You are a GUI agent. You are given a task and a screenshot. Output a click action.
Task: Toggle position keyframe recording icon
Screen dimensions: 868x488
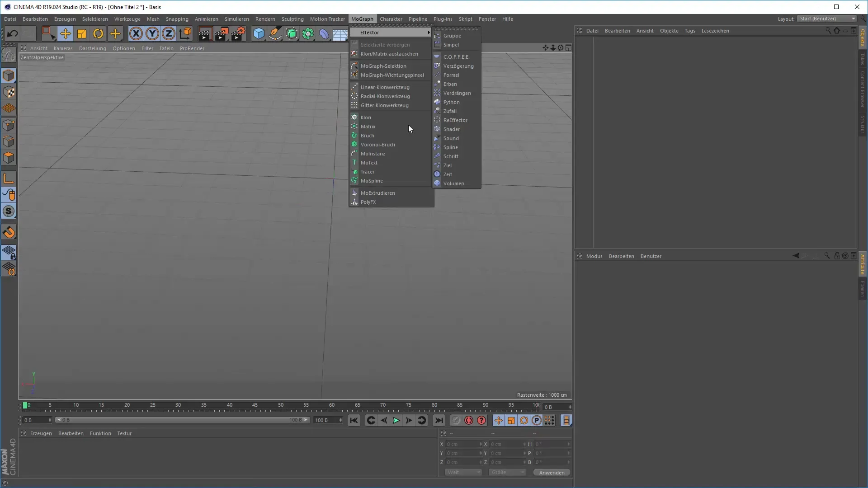click(498, 421)
